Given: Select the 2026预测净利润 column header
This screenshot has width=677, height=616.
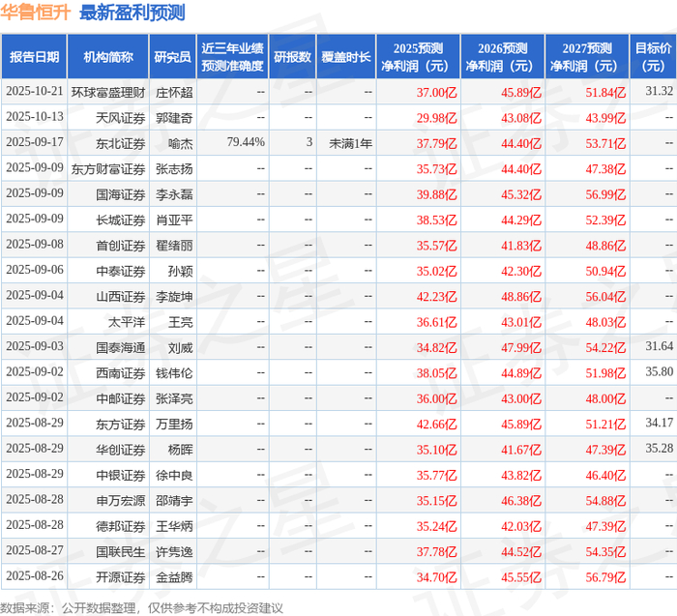Looking at the screenshot, I should click(503, 56).
